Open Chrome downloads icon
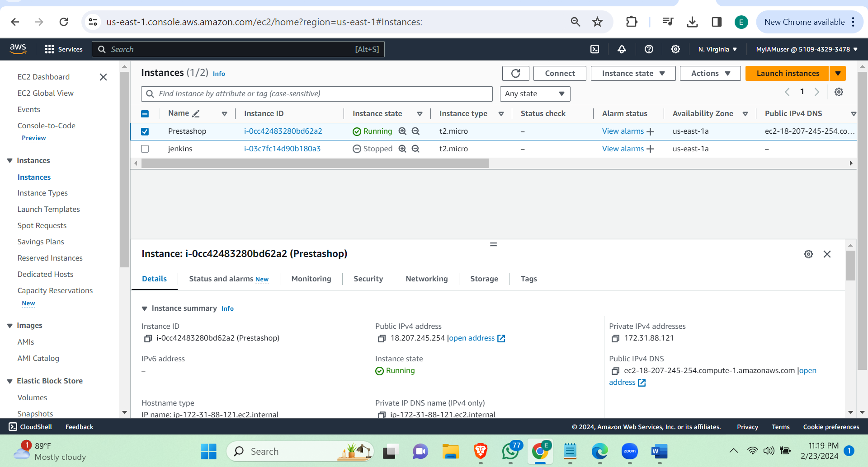The width and height of the screenshot is (868, 467). [x=692, y=22]
